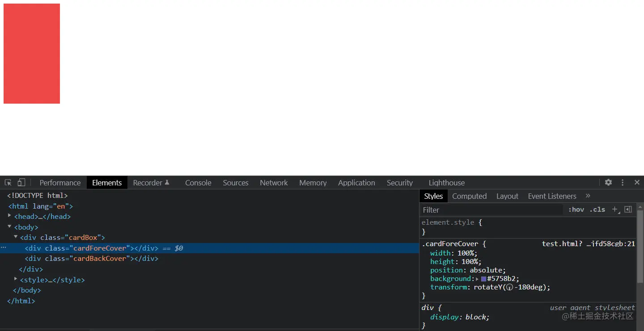
Task: Expand the style element node
Action: [16, 279]
